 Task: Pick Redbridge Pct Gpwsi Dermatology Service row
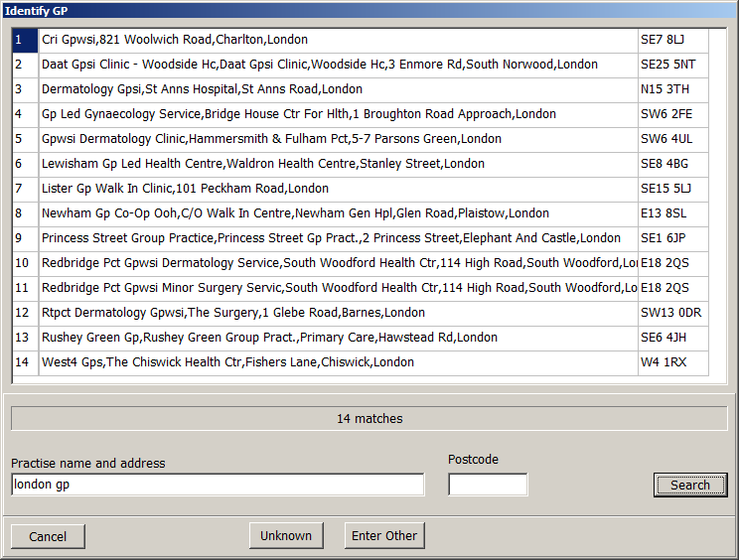point(338,263)
